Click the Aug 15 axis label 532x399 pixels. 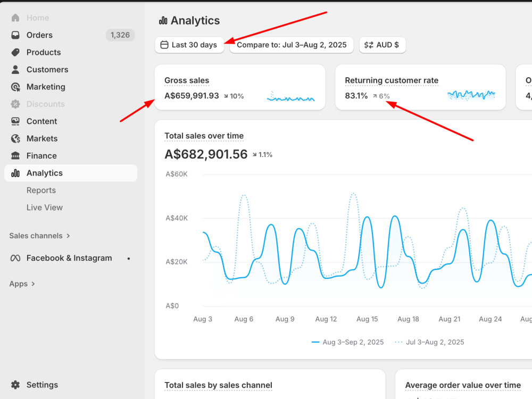(367, 319)
